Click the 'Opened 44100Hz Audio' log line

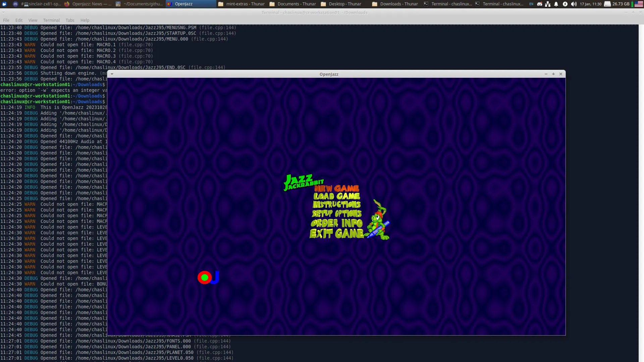pos(54,141)
